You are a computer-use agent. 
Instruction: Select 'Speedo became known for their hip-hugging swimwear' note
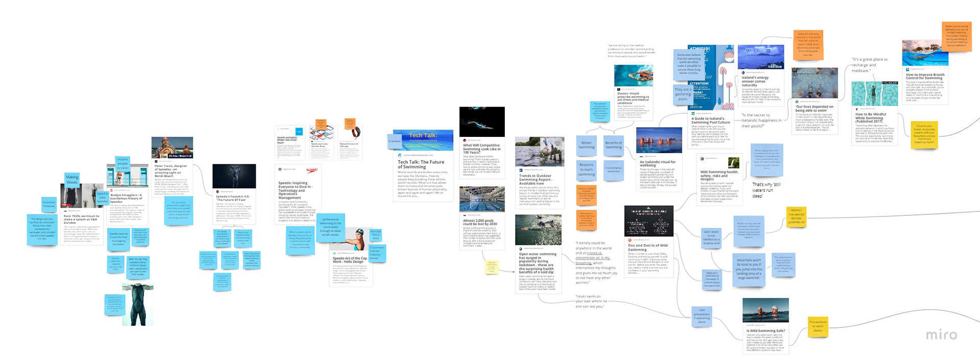pos(118,240)
